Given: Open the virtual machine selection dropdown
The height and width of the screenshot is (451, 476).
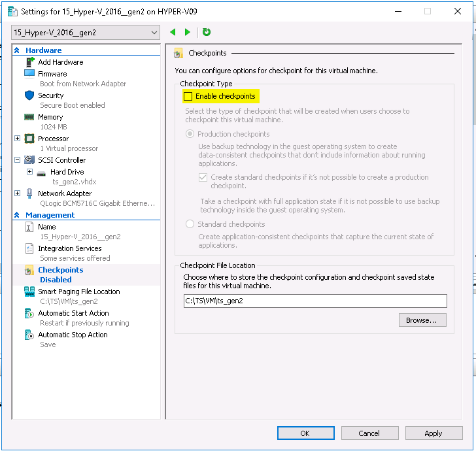Looking at the screenshot, I should 86,32.
